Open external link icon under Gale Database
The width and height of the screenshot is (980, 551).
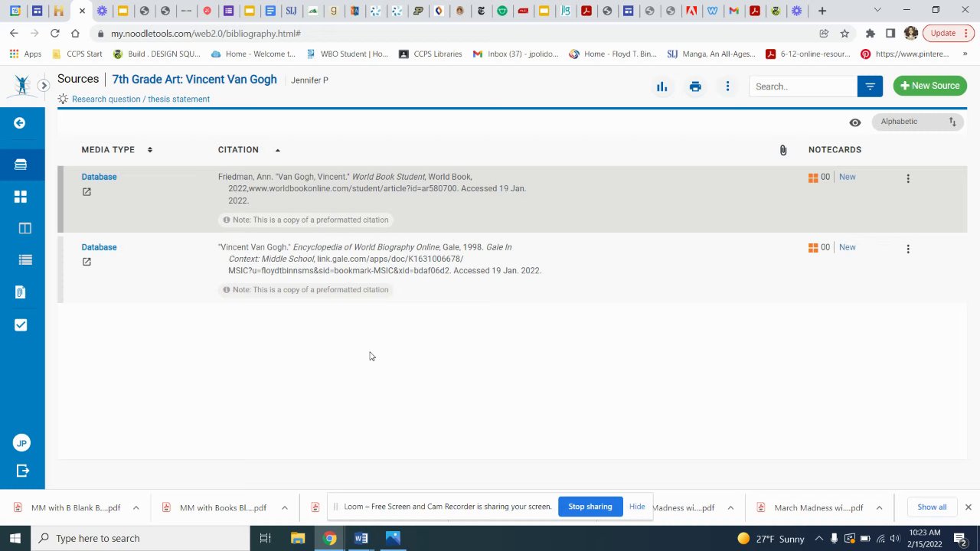click(x=87, y=262)
